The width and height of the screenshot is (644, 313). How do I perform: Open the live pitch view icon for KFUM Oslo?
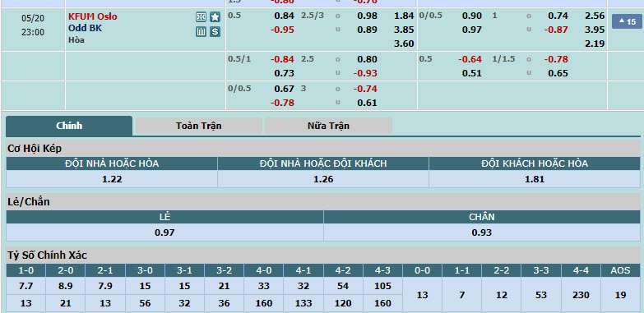click(x=201, y=16)
